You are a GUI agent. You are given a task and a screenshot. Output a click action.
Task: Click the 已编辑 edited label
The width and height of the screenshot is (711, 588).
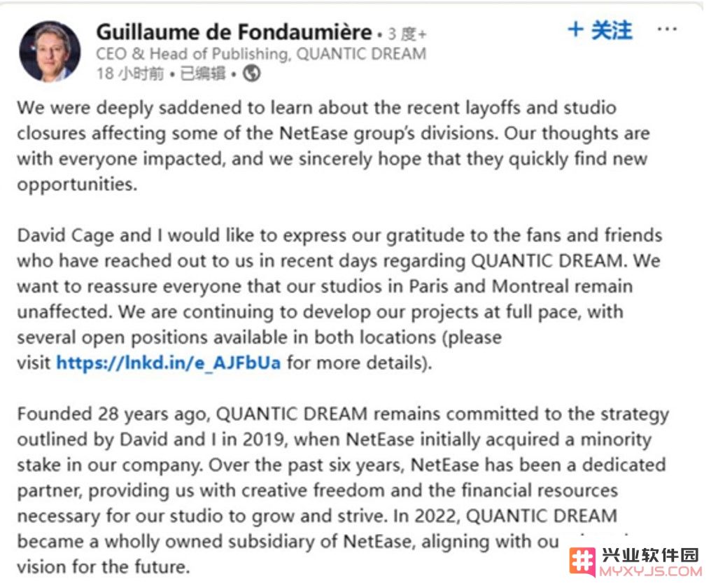pyautogui.click(x=203, y=73)
